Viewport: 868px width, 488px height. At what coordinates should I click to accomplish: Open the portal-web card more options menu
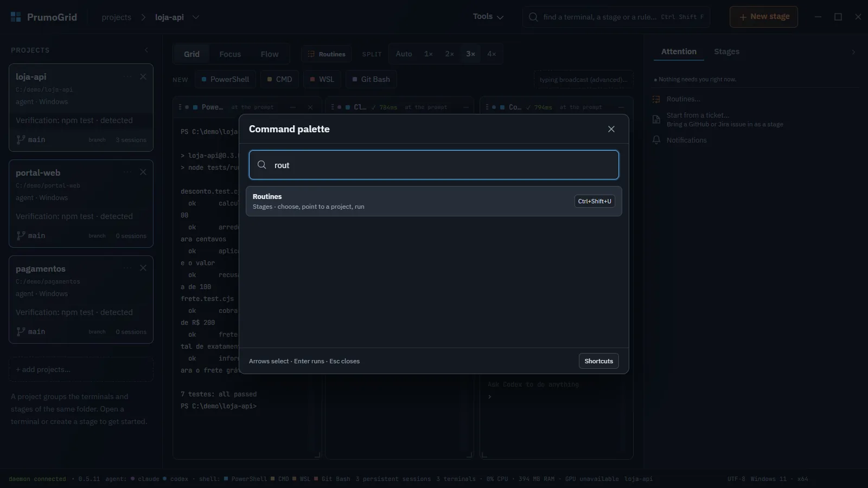(127, 172)
